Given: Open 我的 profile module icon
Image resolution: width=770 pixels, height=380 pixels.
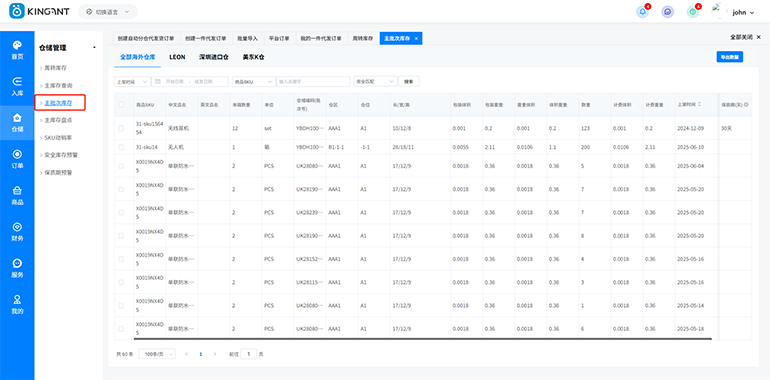Looking at the screenshot, I should pyautogui.click(x=17, y=304).
